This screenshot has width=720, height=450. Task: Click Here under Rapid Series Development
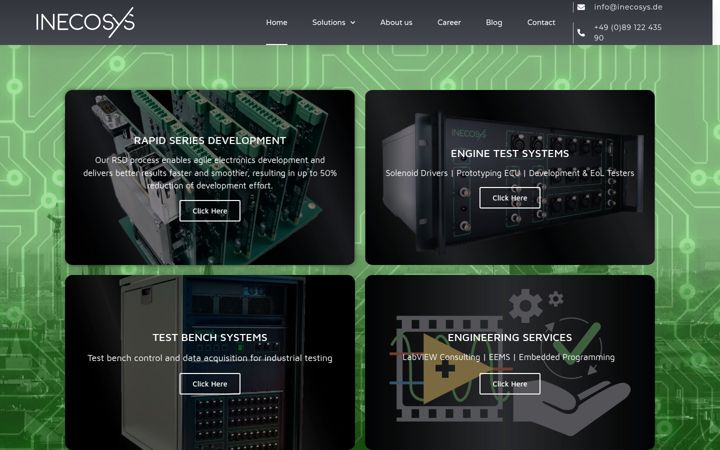210,211
